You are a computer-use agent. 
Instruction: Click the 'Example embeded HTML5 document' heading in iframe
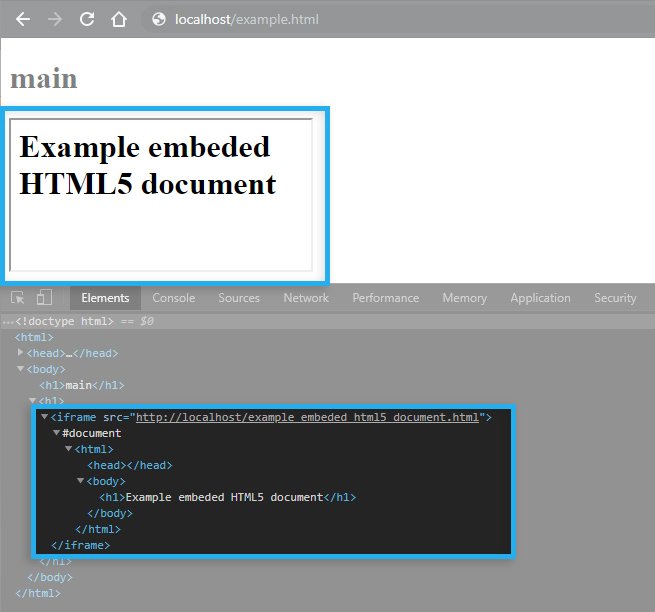click(x=148, y=165)
